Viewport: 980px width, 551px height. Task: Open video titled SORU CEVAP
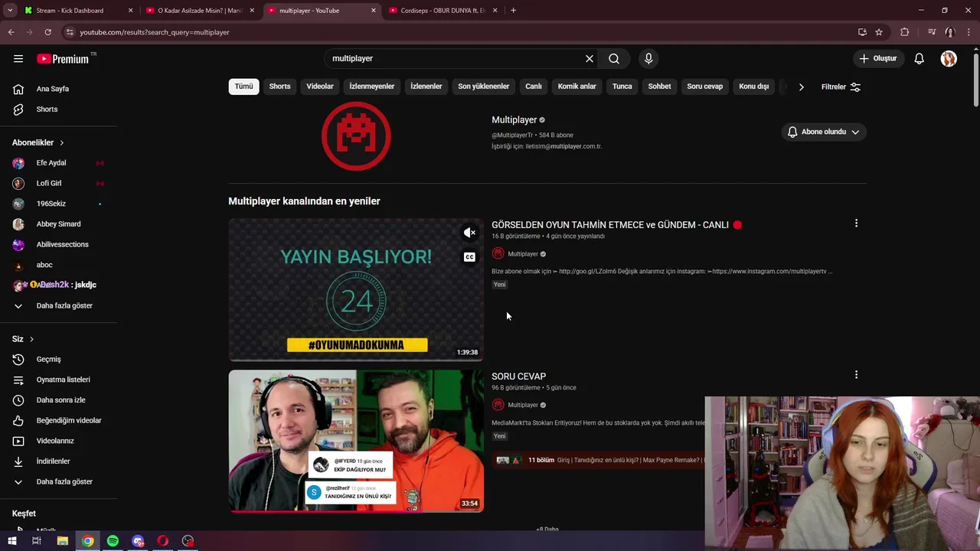click(x=519, y=377)
